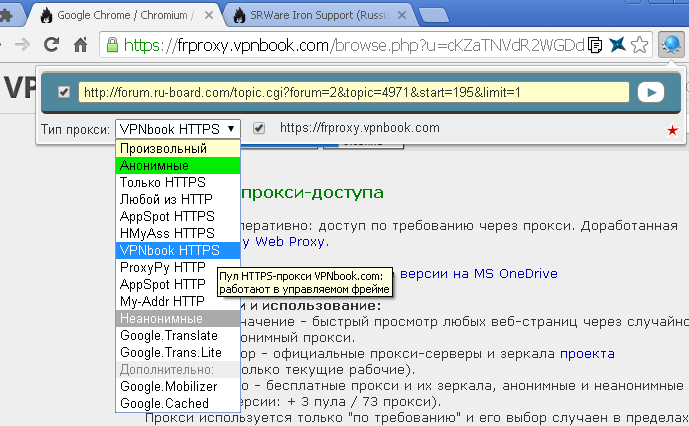Open a new tab with the blank tab button
The height and width of the screenshot is (426, 689).
434,15
